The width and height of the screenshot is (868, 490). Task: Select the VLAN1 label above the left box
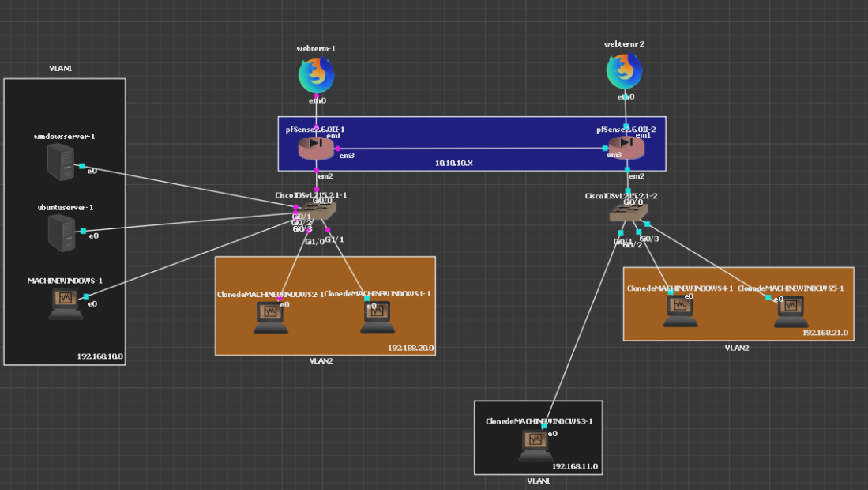[61, 69]
